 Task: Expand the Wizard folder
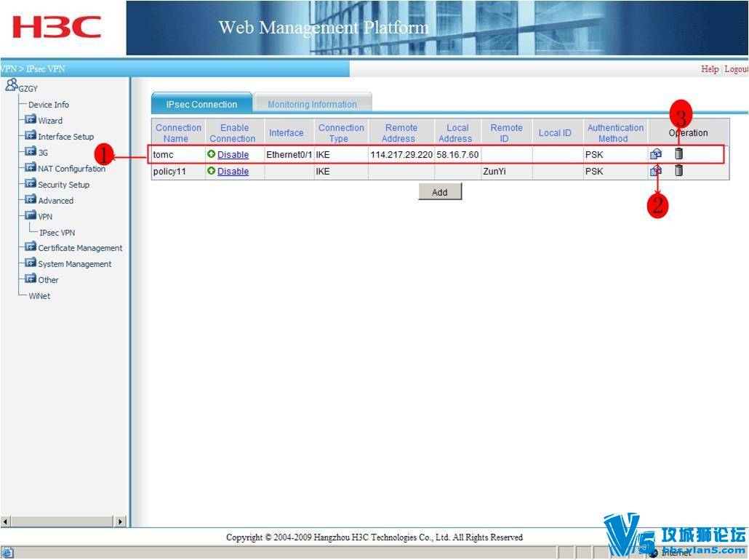(x=30, y=119)
